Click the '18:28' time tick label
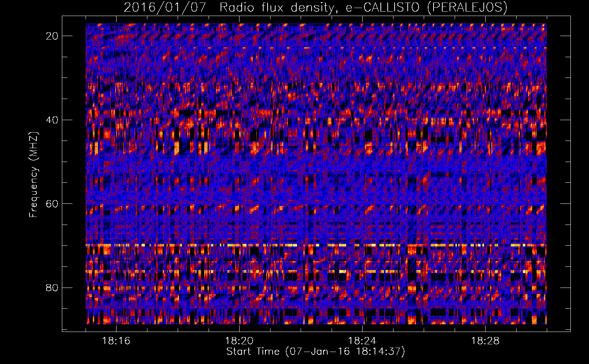 [x=485, y=341]
